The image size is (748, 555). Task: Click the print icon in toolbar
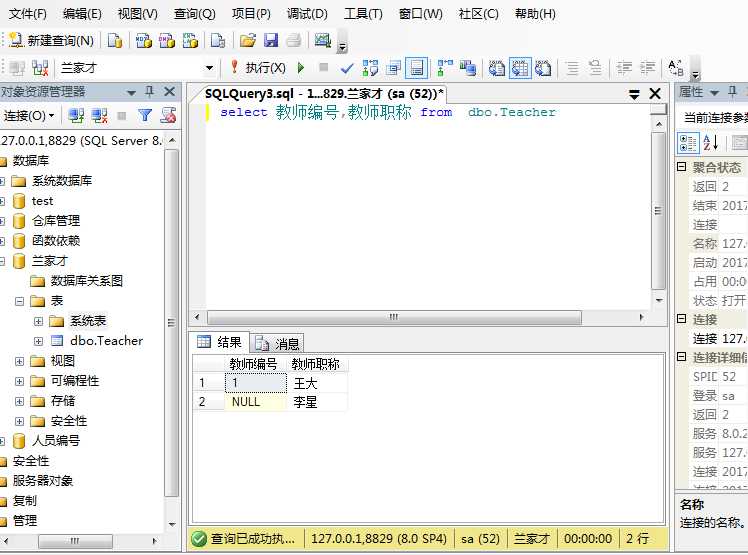pos(294,41)
